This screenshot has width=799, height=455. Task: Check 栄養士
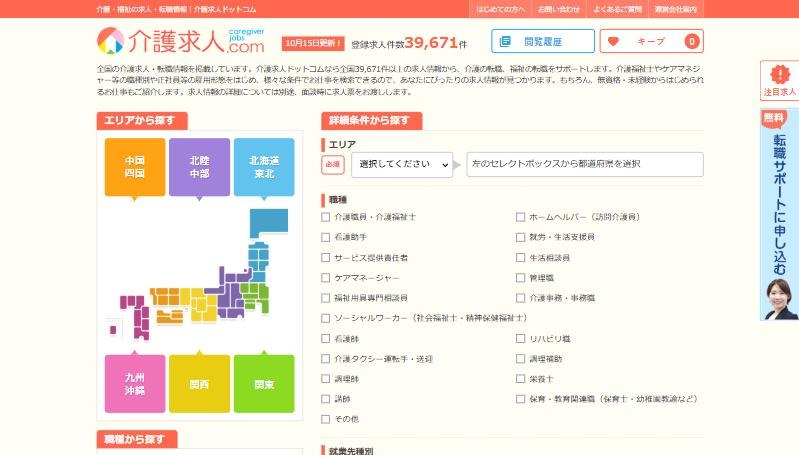(x=520, y=379)
